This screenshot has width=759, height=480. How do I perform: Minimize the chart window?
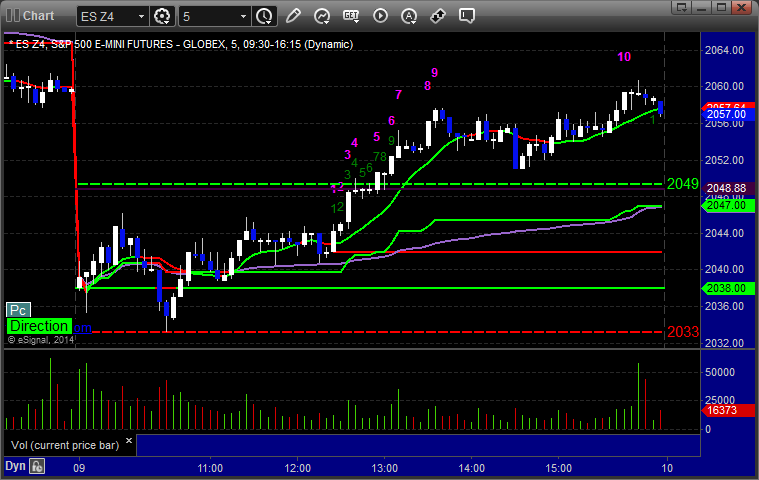(702, 7)
